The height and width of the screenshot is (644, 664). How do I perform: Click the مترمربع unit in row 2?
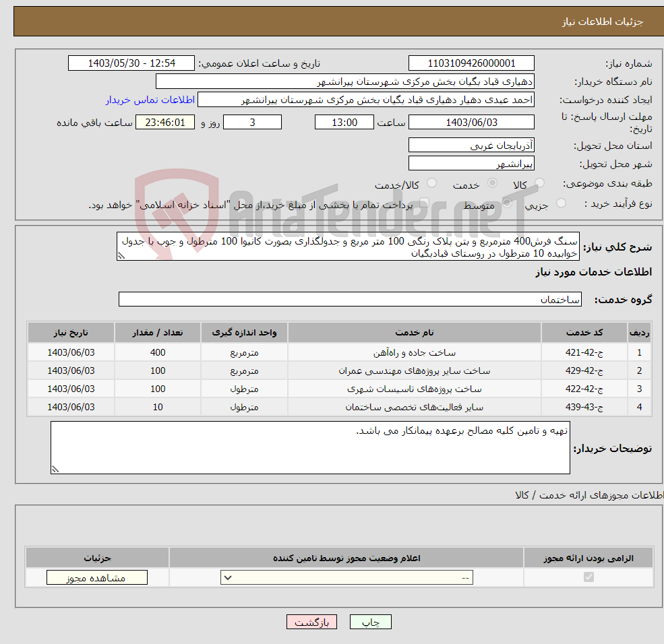pyautogui.click(x=244, y=371)
